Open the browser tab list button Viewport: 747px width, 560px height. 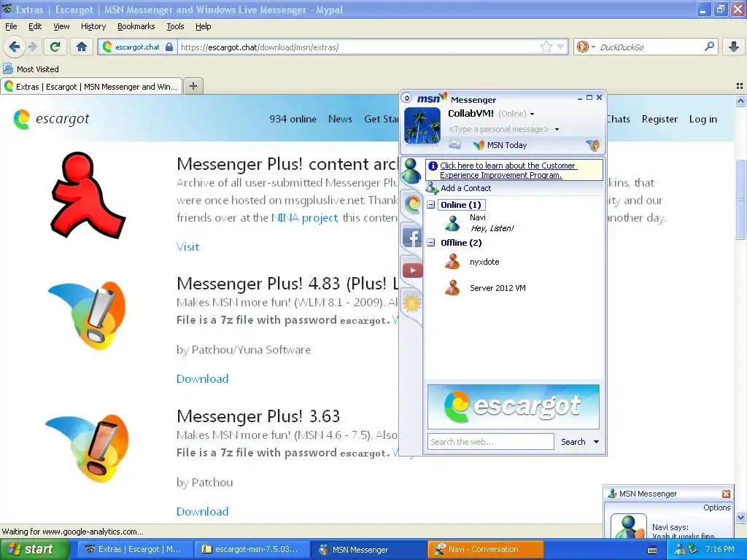tap(740, 86)
